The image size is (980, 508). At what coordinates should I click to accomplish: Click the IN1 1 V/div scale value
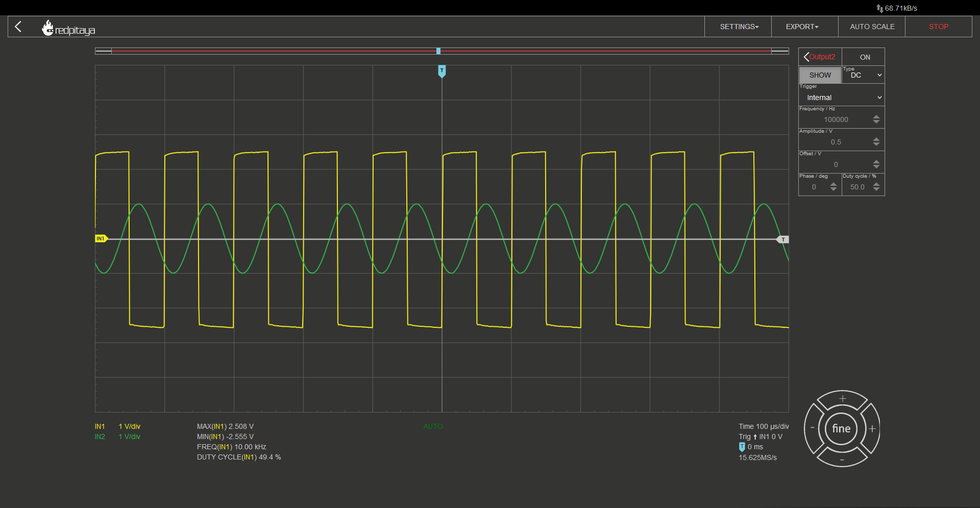pos(129,426)
